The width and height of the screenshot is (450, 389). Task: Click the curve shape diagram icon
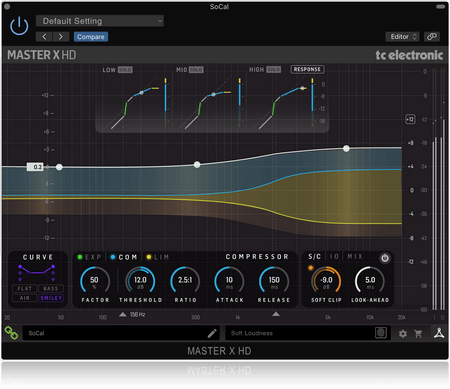[37, 273]
